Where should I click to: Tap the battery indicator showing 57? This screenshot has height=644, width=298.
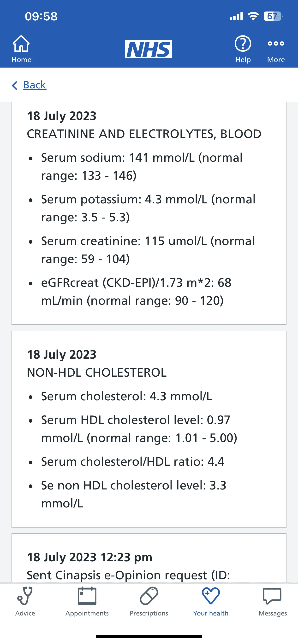click(x=273, y=17)
